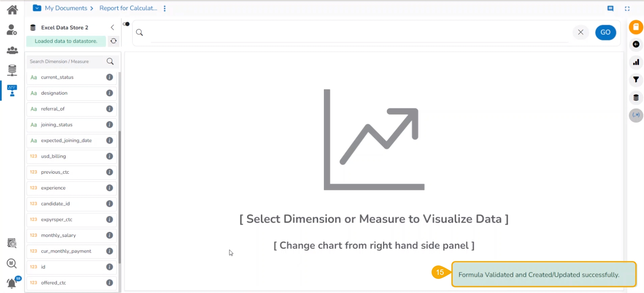Open the data center sidebar icon

point(12,70)
